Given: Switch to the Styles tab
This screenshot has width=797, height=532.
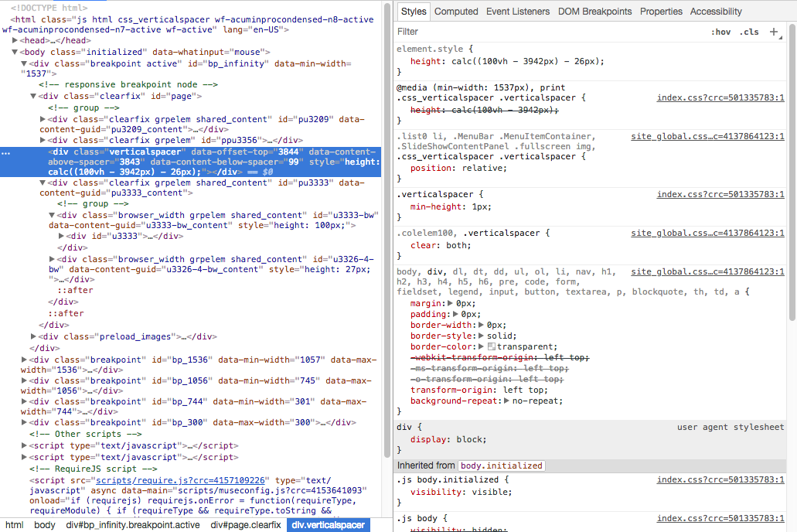Looking at the screenshot, I should tap(414, 11).
